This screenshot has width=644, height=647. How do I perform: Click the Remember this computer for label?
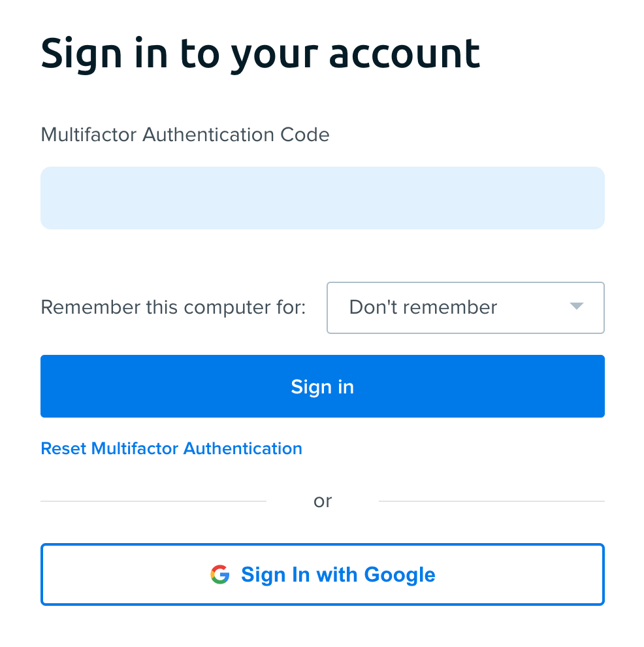click(172, 307)
